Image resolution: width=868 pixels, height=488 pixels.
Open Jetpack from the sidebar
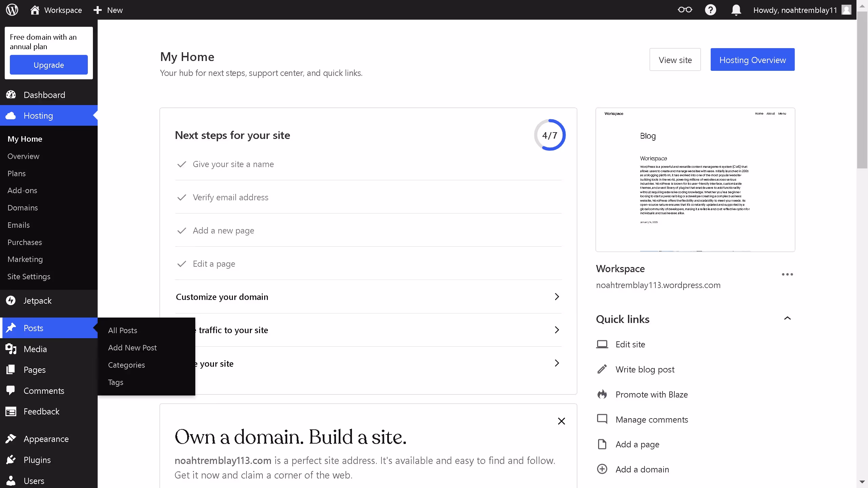(37, 301)
